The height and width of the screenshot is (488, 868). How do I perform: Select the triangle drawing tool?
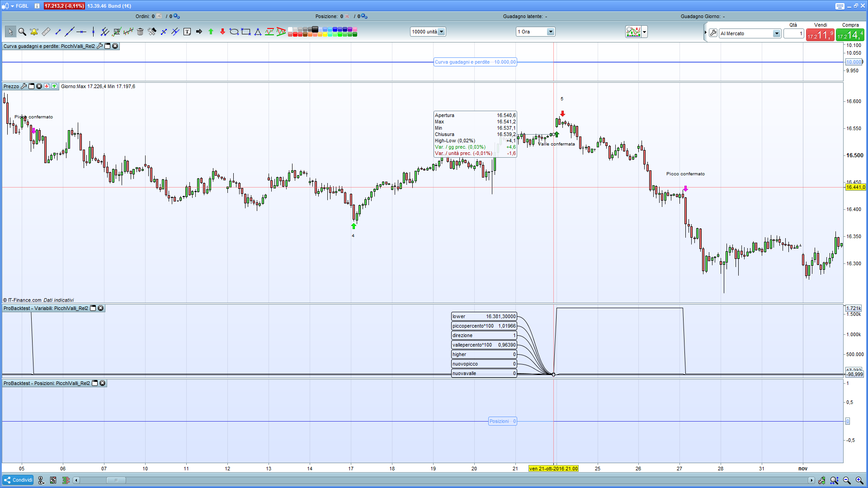[x=258, y=32]
